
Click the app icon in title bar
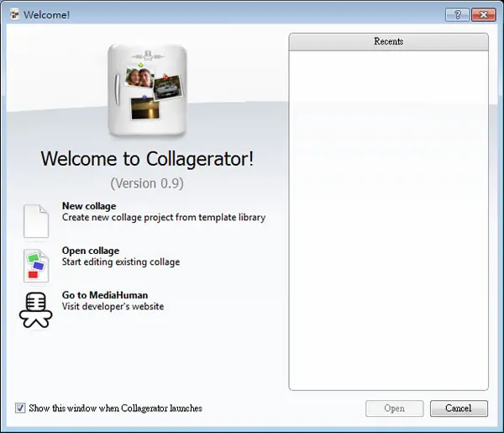(x=14, y=14)
